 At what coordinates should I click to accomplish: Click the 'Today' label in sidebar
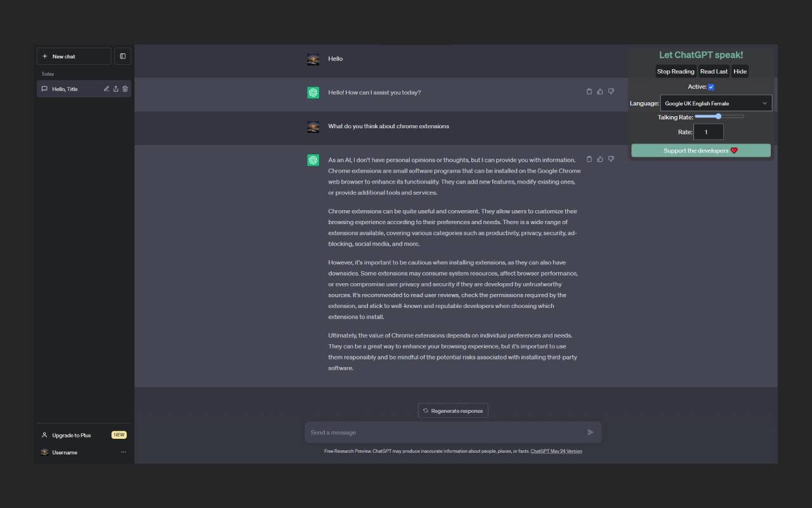pyautogui.click(x=48, y=74)
